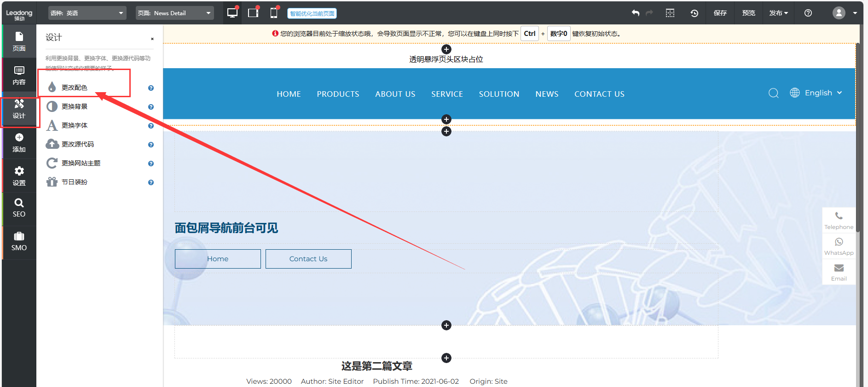The height and width of the screenshot is (387, 868).
Task: Click the 保存 (Save) button
Action: coord(720,13)
